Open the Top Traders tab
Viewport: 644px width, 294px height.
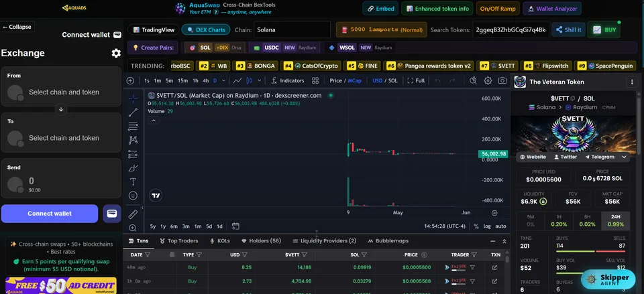[178, 241]
